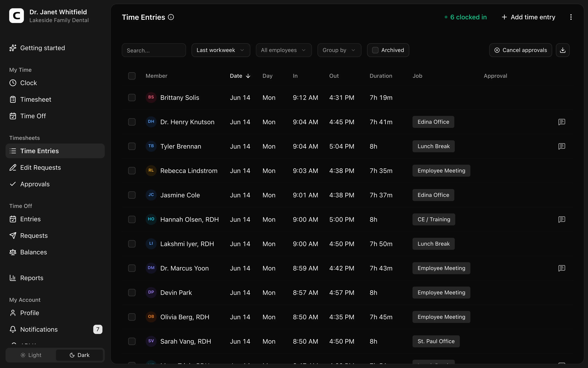Click the DM avatar for Dr. Marcus Yoon
This screenshot has width=588, height=368.
151,268
